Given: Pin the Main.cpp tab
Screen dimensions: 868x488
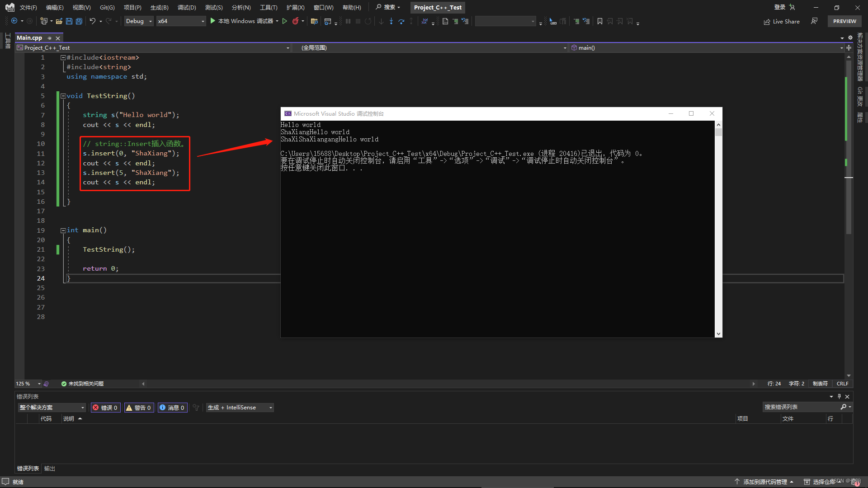Looking at the screenshot, I should (49, 38).
